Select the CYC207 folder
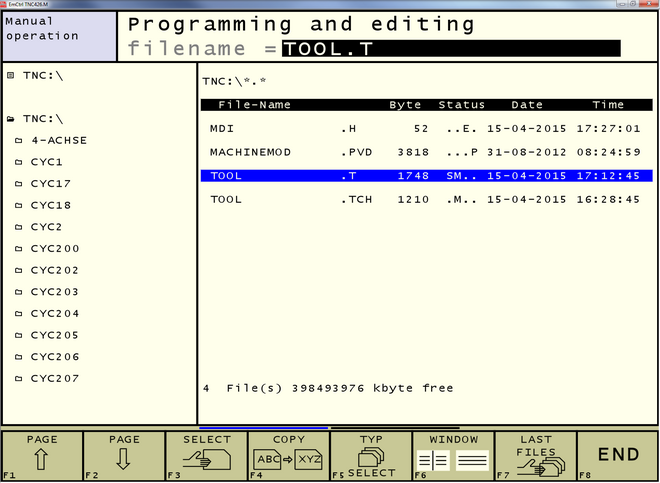Viewport: 660px width, 483px height. click(54, 378)
